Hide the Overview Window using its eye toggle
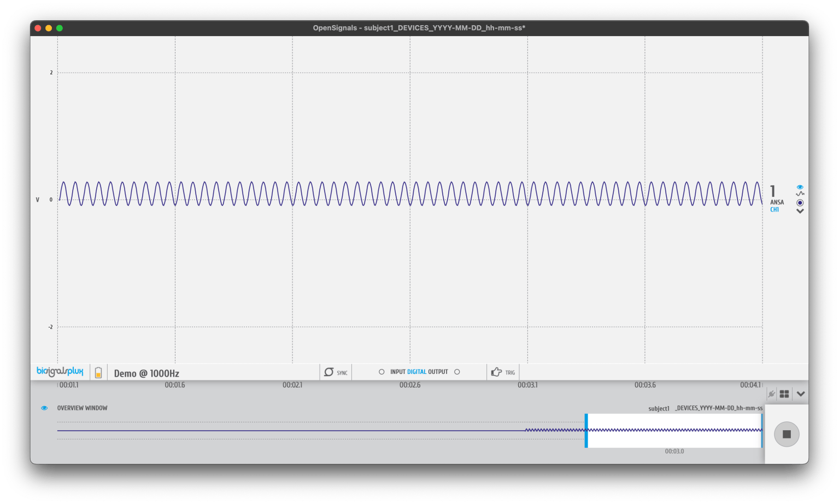The height and width of the screenshot is (504, 839). coord(44,408)
